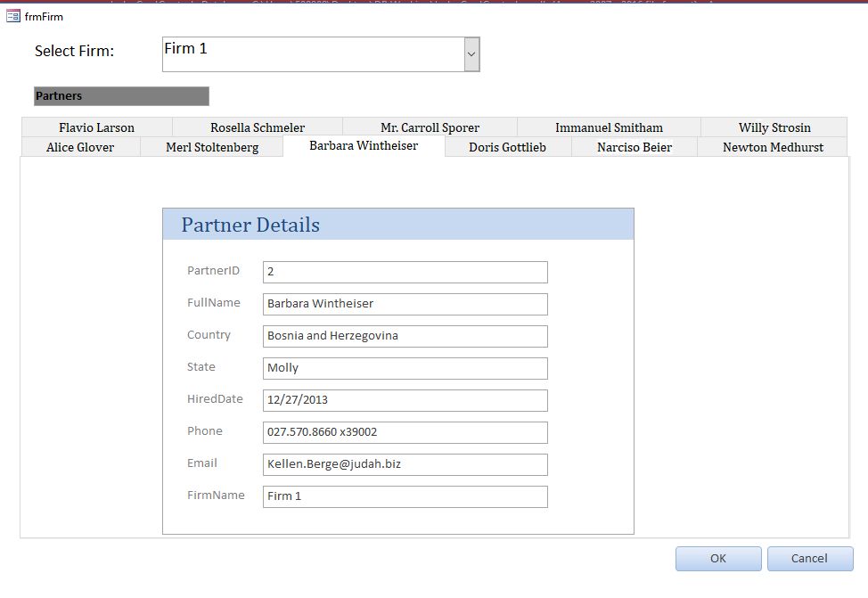
Task: Click the Select Firm combo box field
Action: coord(314,54)
